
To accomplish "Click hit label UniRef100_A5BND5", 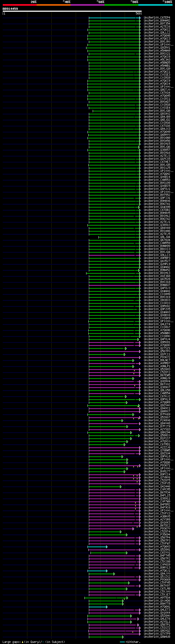I will point(157,63).
